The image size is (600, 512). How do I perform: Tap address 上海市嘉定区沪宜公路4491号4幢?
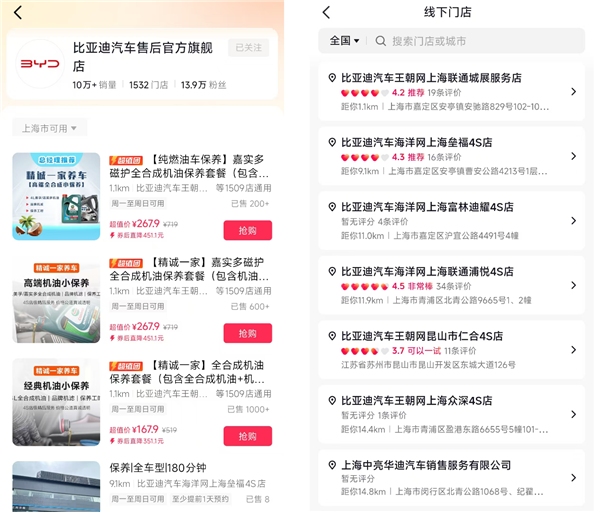point(456,236)
